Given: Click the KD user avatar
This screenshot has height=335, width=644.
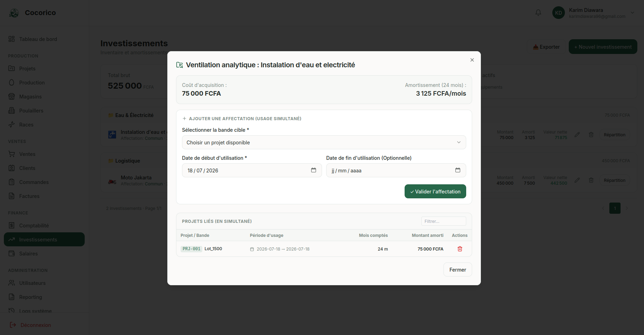Looking at the screenshot, I should (x=559, y=13).
